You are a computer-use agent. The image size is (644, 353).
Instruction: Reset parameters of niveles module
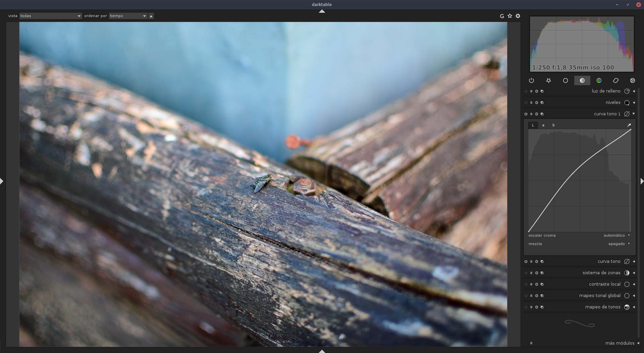[537, 103]
